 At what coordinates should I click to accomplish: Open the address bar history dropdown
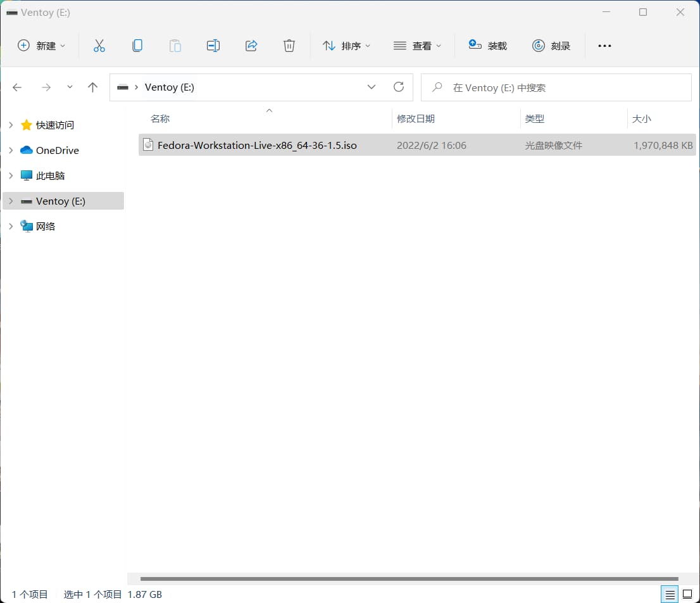click(372, 87)
